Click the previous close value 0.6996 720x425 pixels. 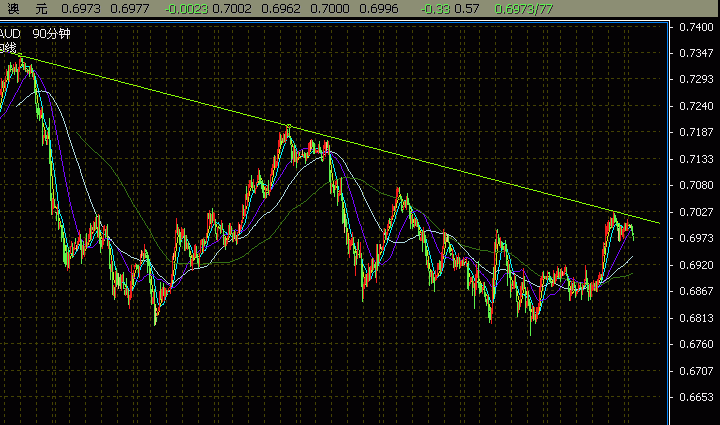379,9
